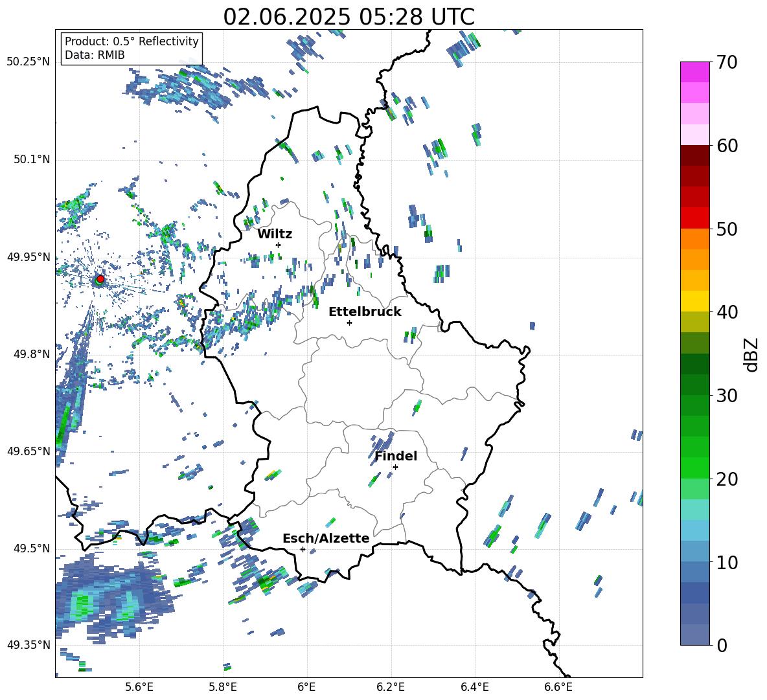
Task: Click the timestamp title 02.06.2025 05:28 UTC
Action: click(349, 17)
